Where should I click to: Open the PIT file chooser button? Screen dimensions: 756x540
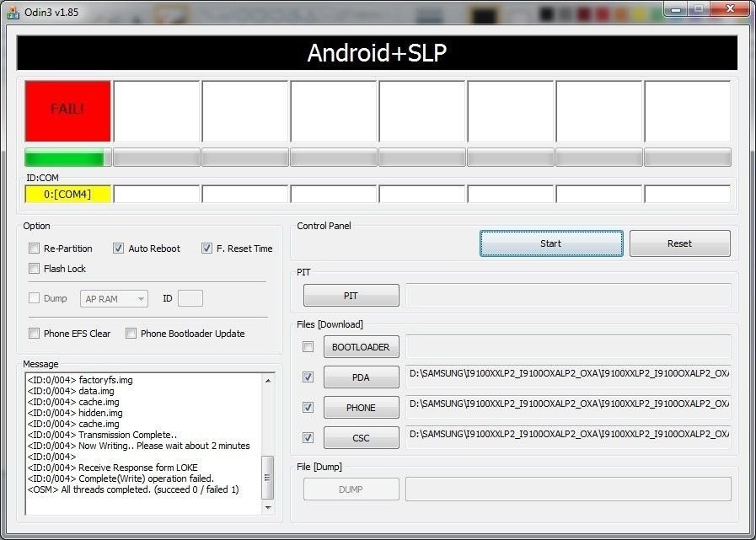pyautogui.click(x=351, y=296)
